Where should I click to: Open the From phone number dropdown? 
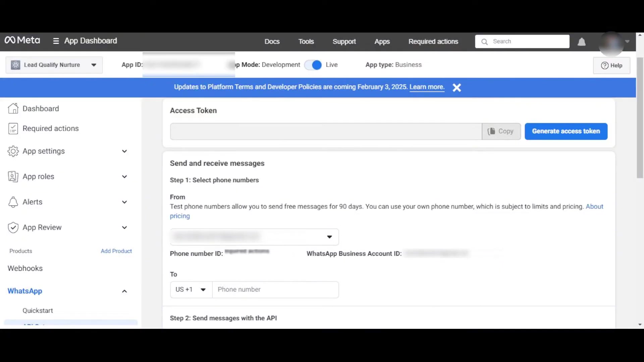pos(254,237)
